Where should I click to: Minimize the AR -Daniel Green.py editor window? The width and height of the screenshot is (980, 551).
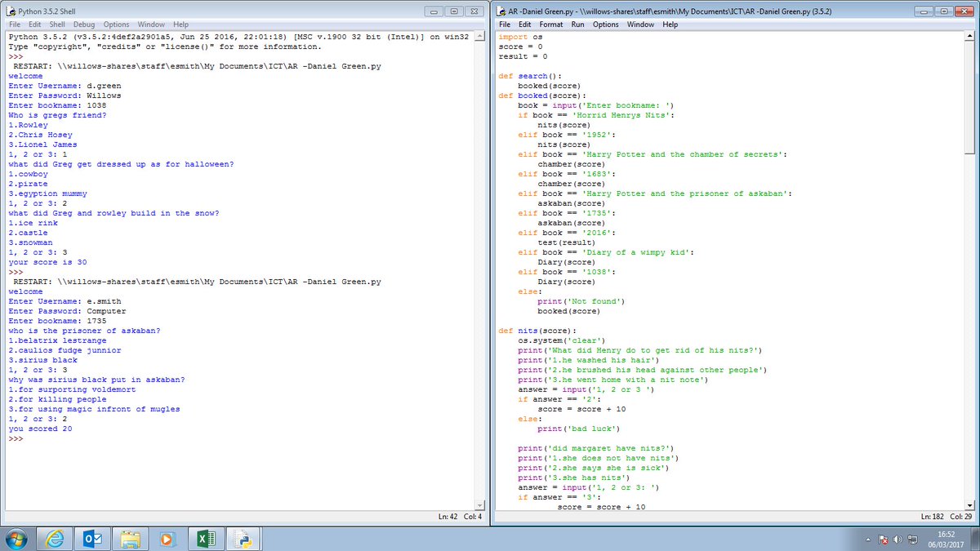pyautogui.click(x=925, y=11)
